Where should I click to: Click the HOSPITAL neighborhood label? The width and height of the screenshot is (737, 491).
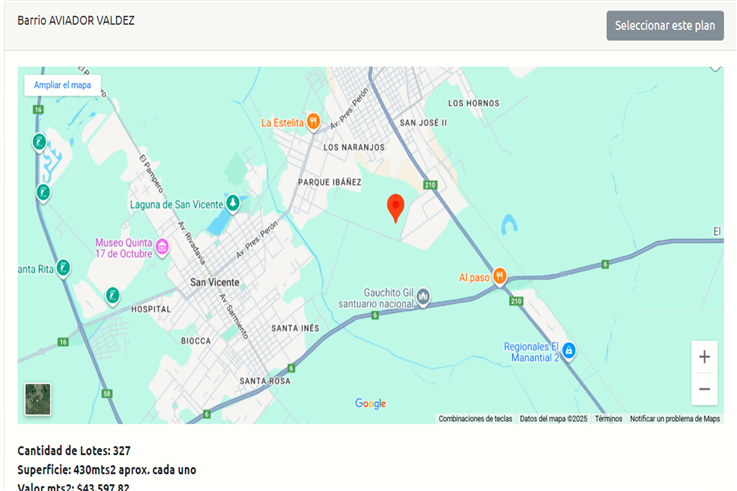(151, 309)
